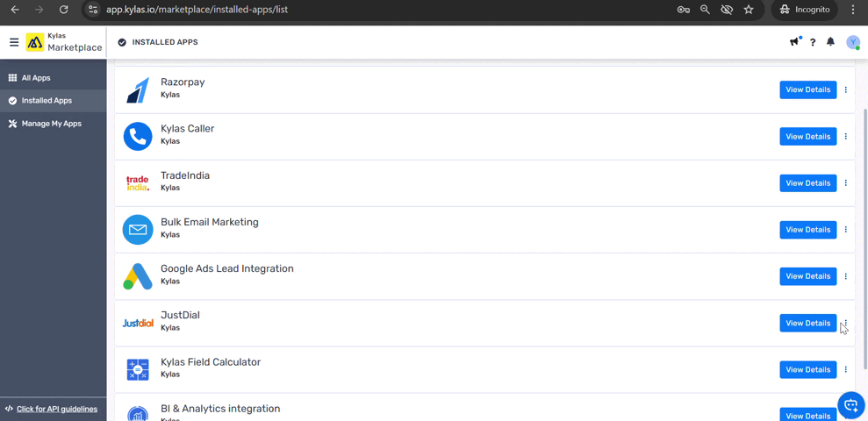View Details for Kylas Field Calculator
The image size is (868, 421).
tap(808, 369)
